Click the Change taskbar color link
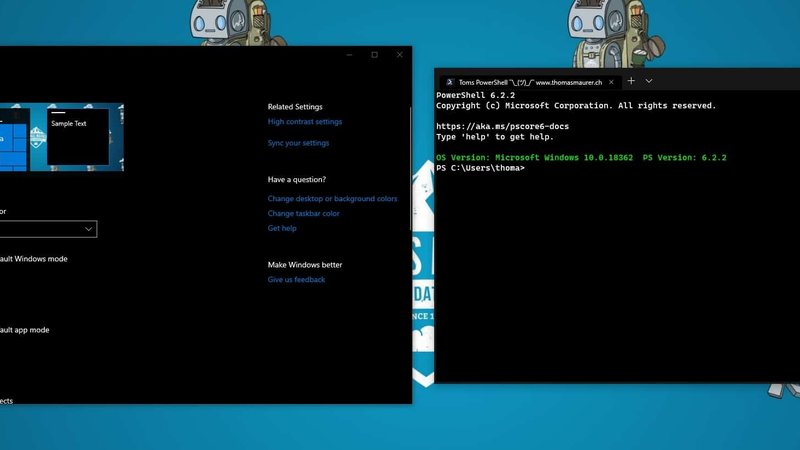The image size is (800, 450). [x=303, y=213]
